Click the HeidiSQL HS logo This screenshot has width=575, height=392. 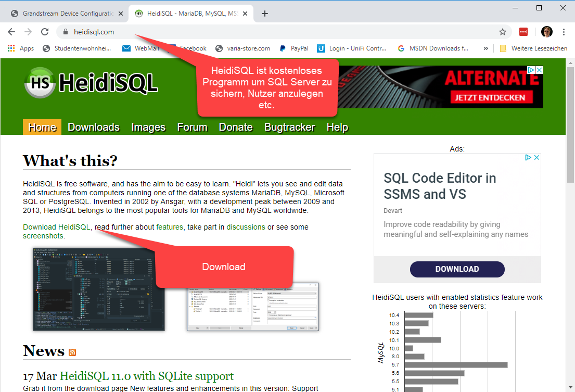[x=40, y=82]
